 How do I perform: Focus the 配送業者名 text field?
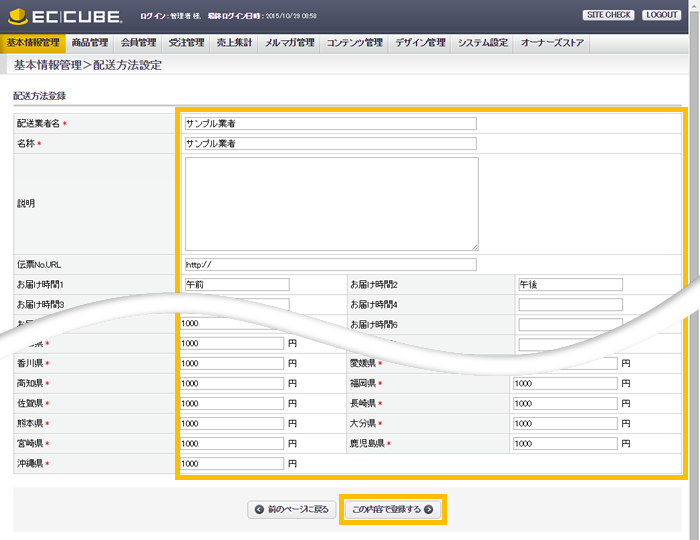330,124
